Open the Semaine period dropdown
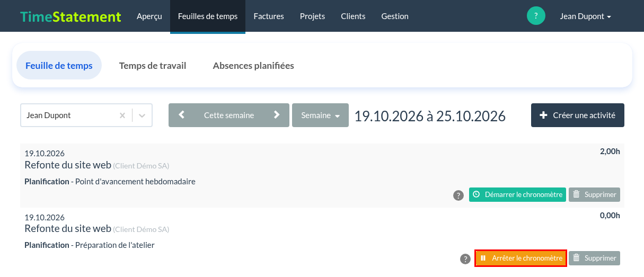This screenshot has height=277, width=644. 320,115
